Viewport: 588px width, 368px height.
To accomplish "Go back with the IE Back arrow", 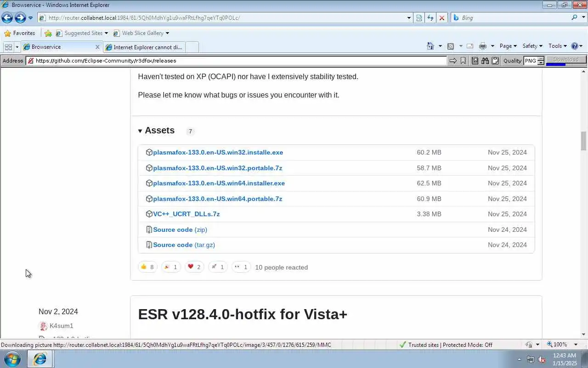I will point(7,17).
